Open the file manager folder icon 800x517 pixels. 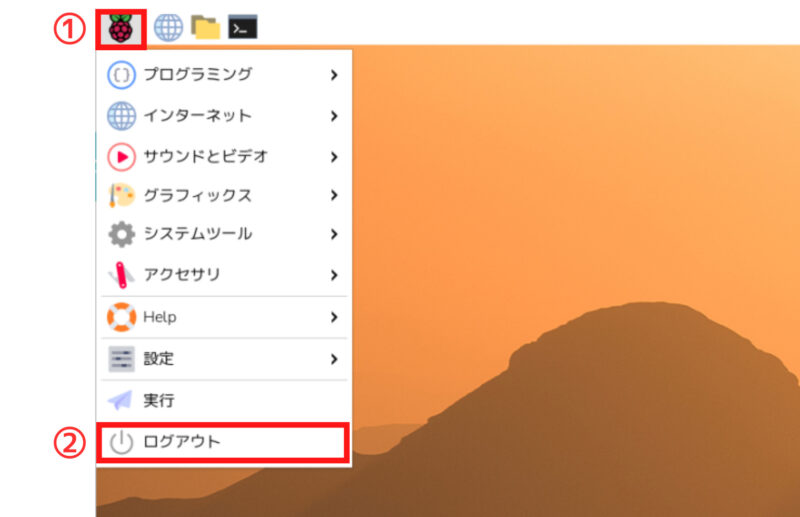(x=205, y=27)
